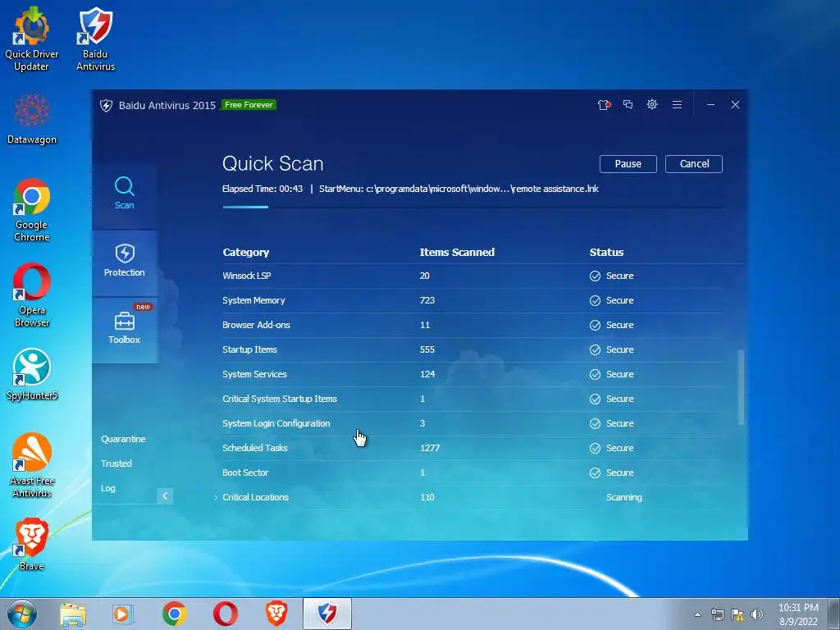Collapse the sidebar with the arrow button
This screenshot has width=840, height=630.
165,496
